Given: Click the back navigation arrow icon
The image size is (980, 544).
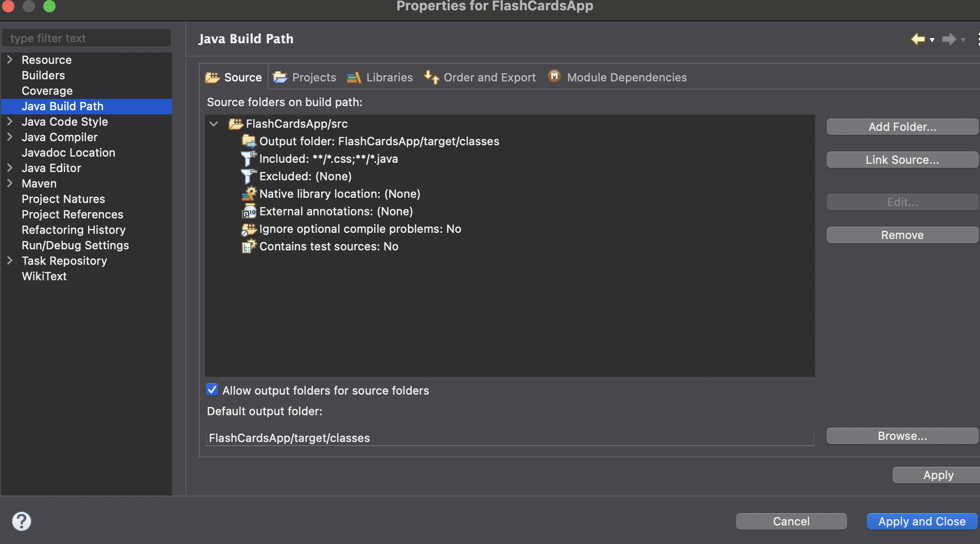Looking at the screenshot, I should pyautogui.click(x=918, y=39).
